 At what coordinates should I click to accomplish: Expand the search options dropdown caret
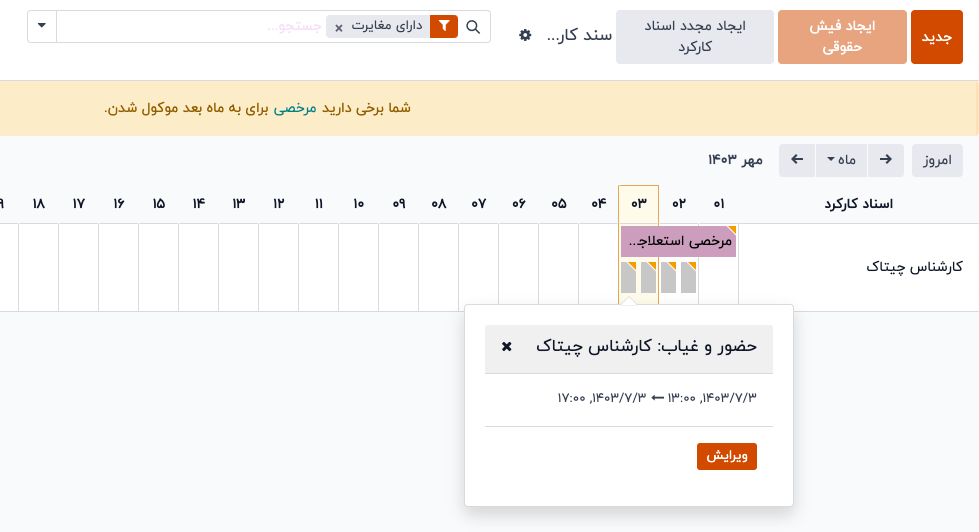(41, 26)
